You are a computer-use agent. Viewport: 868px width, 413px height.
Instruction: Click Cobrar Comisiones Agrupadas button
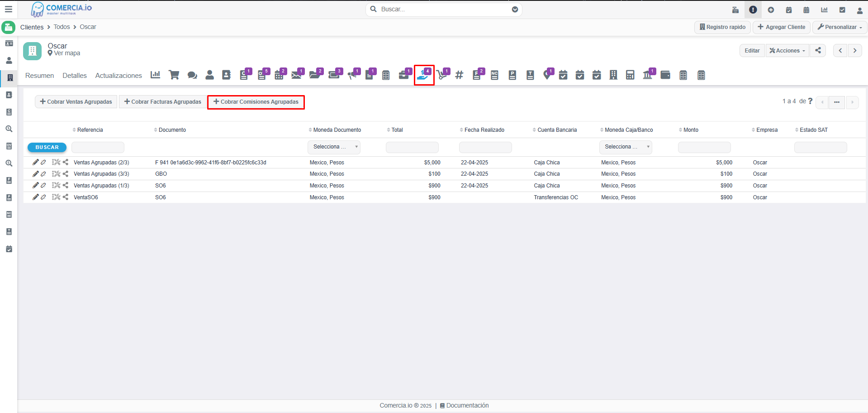(256, 102)
